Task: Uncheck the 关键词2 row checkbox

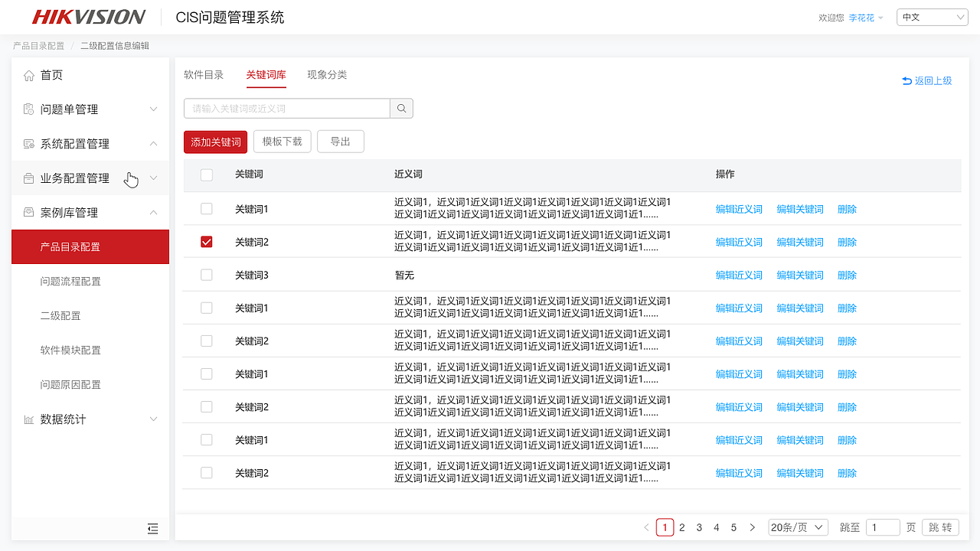Action: (x=206, y=241)
